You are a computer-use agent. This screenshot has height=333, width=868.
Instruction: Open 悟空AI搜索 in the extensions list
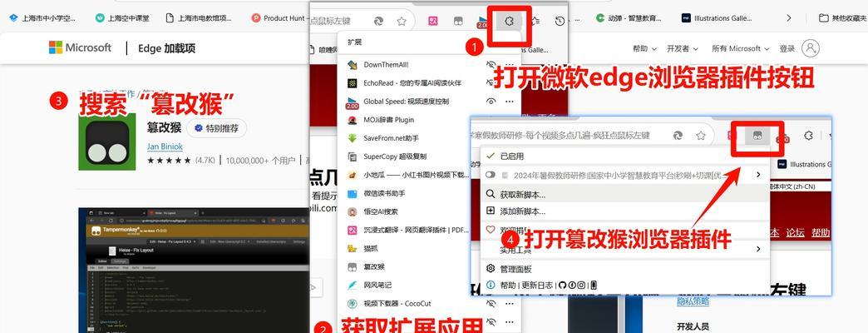(x=381, y=211)
